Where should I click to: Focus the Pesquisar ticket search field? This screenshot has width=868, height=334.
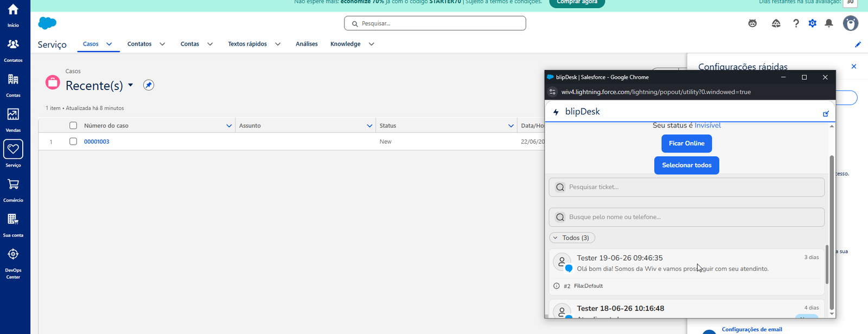(x=687, y=187)
